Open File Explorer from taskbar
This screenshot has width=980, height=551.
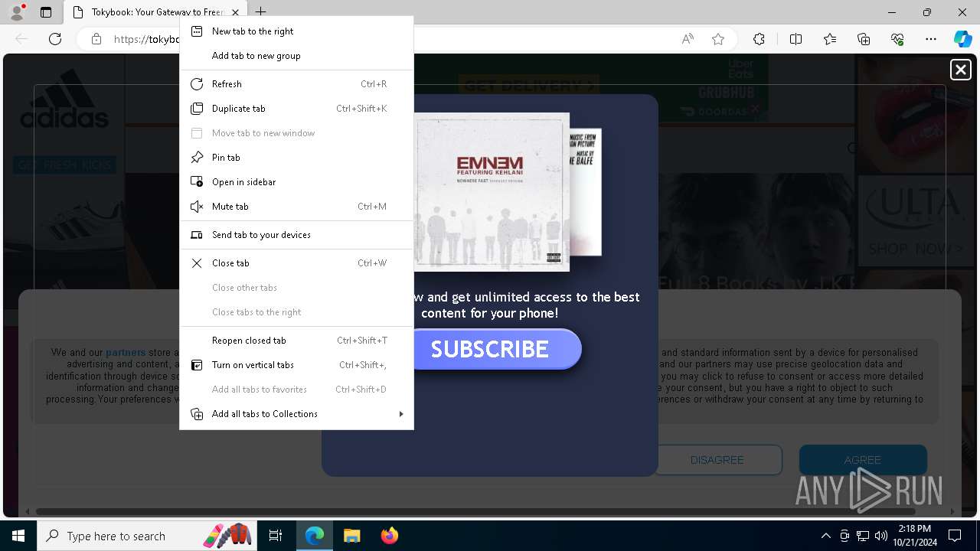(x=352, y=536)
